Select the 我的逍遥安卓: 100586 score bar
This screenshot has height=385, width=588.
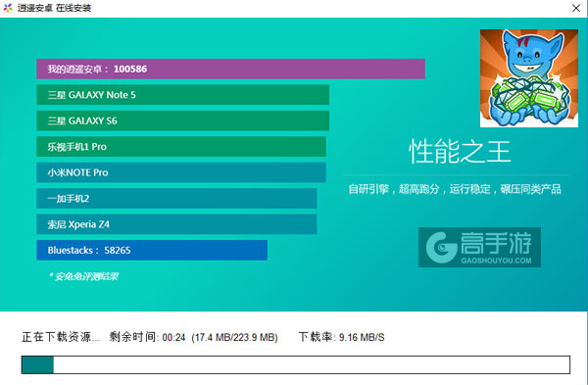(230, 69)
